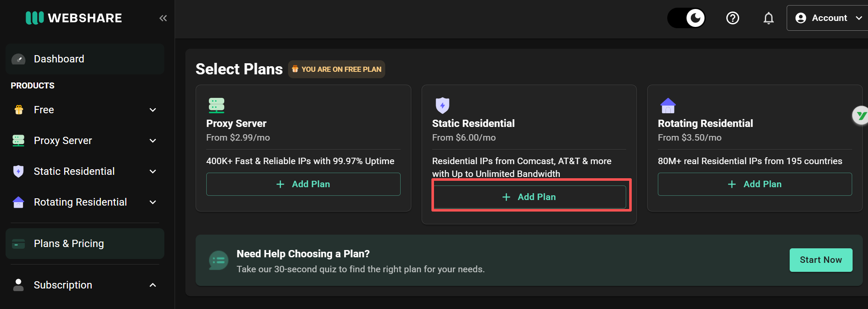This screenshot has height=309, width=868.
Task: Collapse the sidebar with double-chevron icon
Action: pos(163,18)
